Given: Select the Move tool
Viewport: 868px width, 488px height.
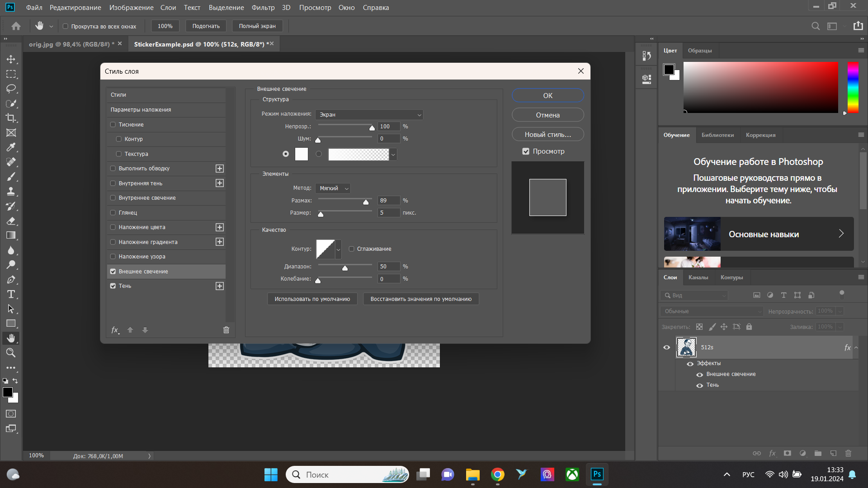Looking at the screenshot, I should pyautogui.click(x=11, y=59).
